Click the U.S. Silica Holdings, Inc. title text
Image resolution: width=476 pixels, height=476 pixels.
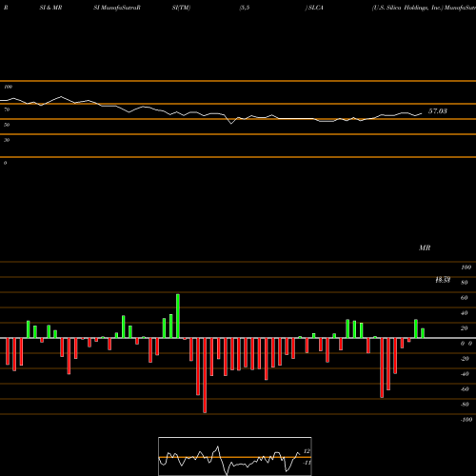(407, 8)
